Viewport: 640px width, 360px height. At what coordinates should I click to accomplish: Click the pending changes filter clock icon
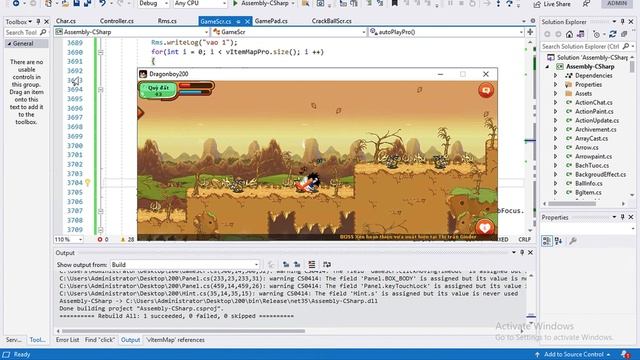(x=598, y=34)
